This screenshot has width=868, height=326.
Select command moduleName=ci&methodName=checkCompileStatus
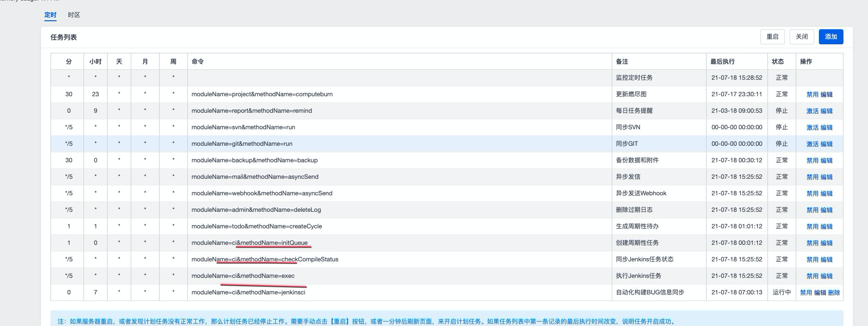[265, 259]
